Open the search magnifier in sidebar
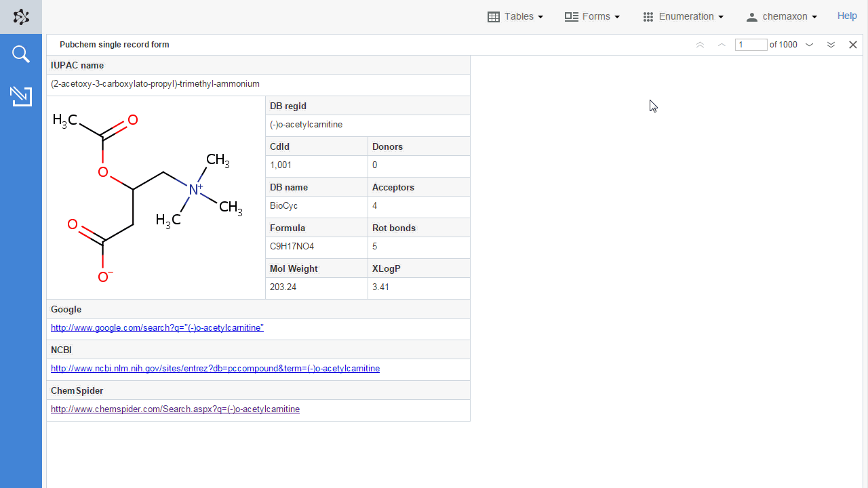This screenshot has width=868, height=488. coord(21,54)
